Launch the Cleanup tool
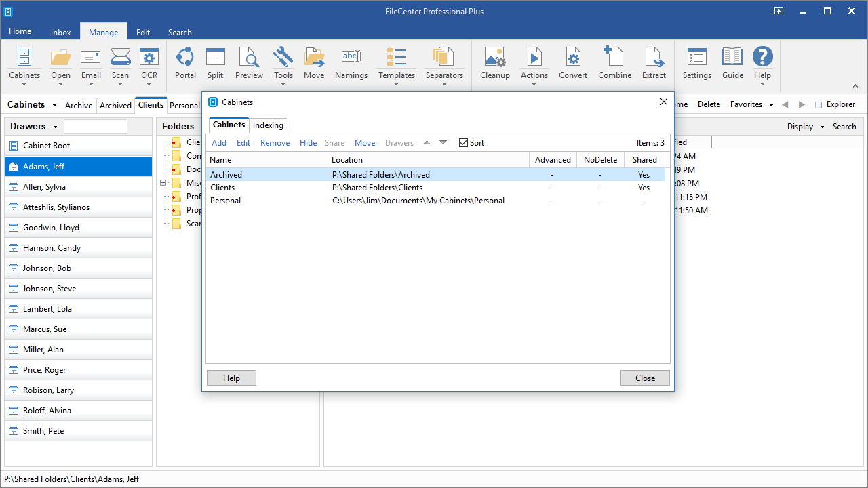The width and height of the screenshot is (868, 488). (495, 63)
